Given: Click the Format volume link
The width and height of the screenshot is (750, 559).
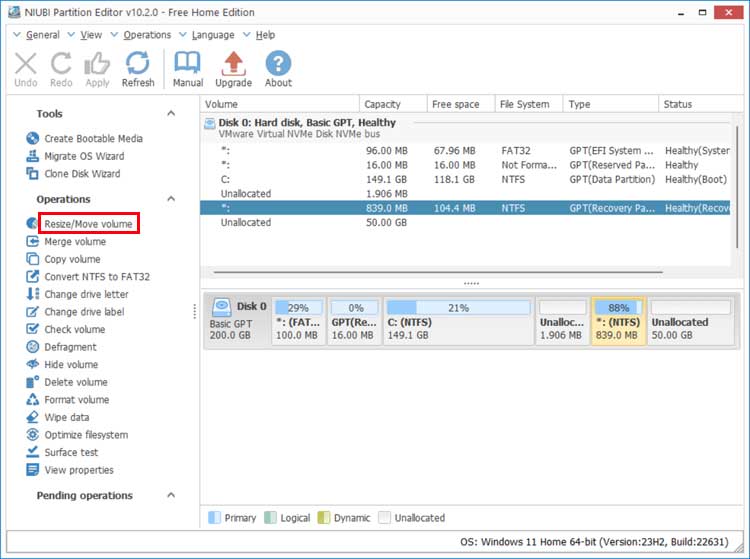Looking at the screenshot, I should [77, 399].
